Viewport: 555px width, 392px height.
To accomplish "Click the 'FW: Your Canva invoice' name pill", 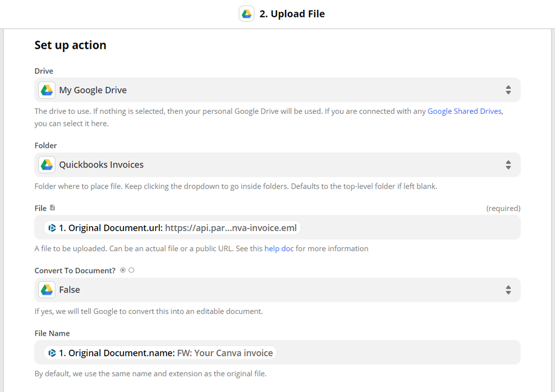I will (x=224, y=353).
